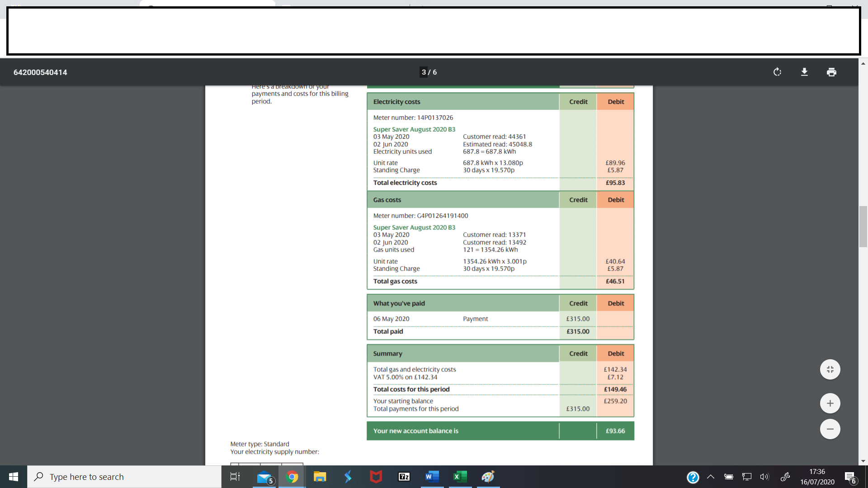This screenshot has width=868, height=488.
Task: Open File Explorer from taskbar
Action: click(320, 477)
